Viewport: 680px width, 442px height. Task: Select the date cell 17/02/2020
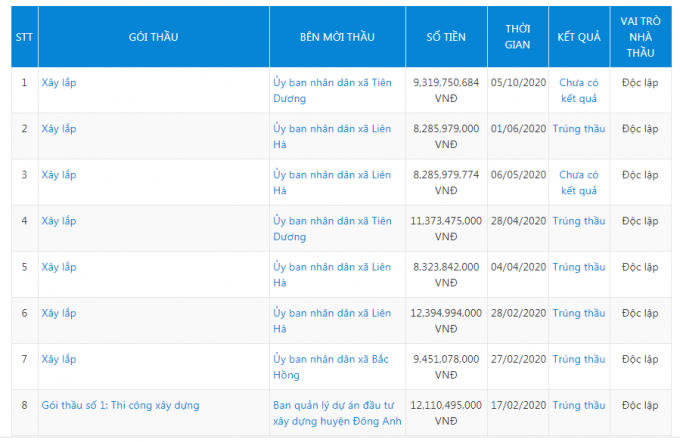(x=518, y=405)
